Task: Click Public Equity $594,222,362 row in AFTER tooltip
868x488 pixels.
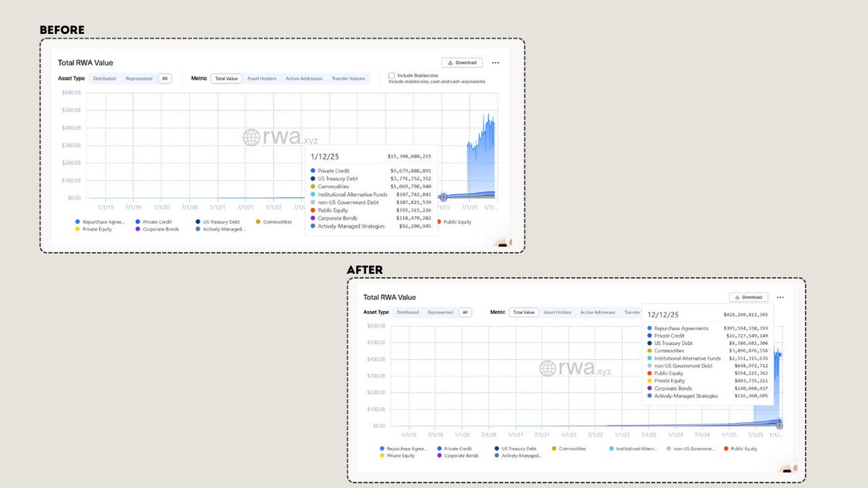Action: point(707,373)
